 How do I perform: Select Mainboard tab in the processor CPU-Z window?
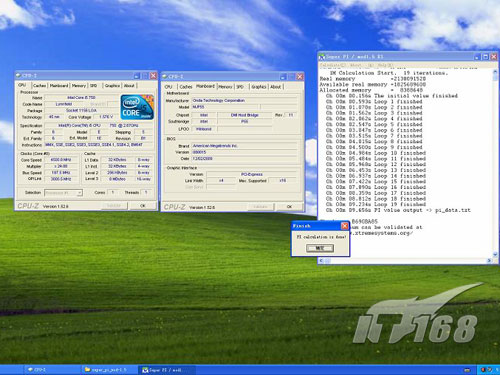[x=59, y=86]
